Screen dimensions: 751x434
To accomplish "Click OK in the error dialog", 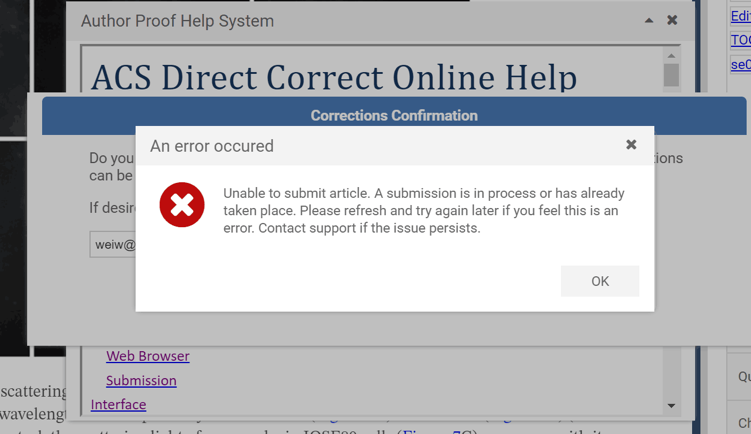I will tap(599, 281).
